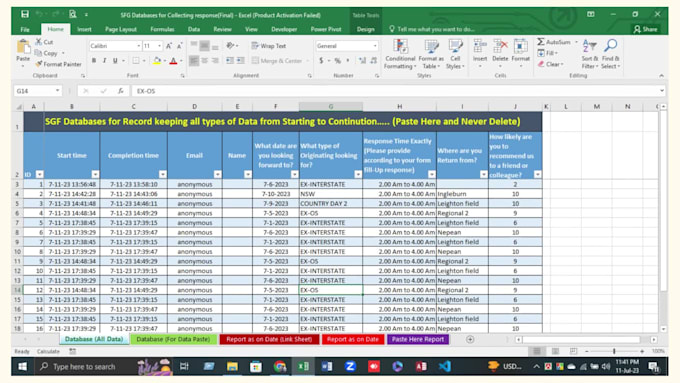Open the Name column filter dropdown

pyautogui.click(x=248, y=174)
